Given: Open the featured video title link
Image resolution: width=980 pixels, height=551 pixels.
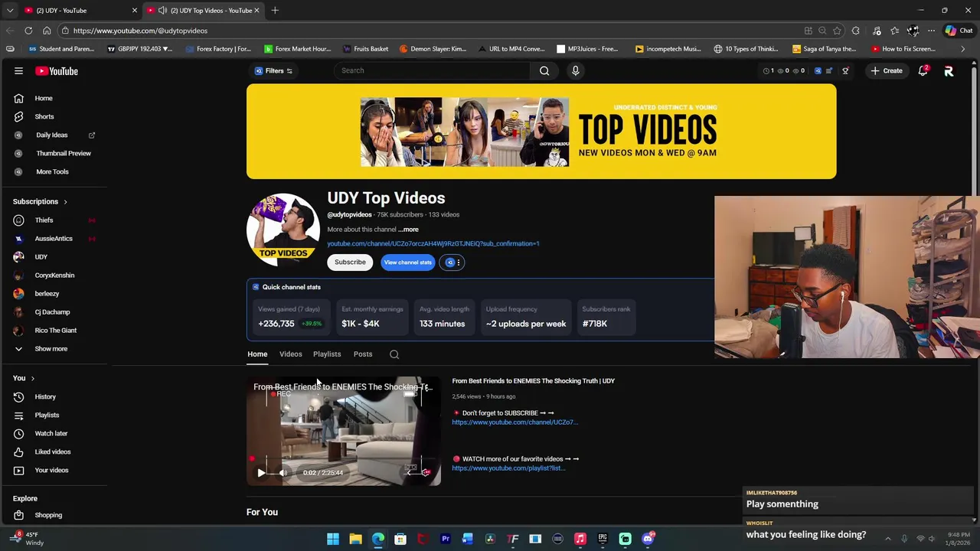Looking at the screenshot, I should tap(534, 381).
